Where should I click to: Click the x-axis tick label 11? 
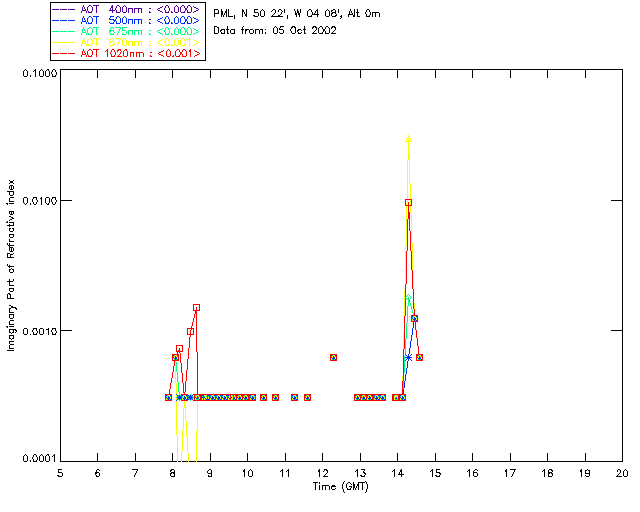click(x=285, y=473)
